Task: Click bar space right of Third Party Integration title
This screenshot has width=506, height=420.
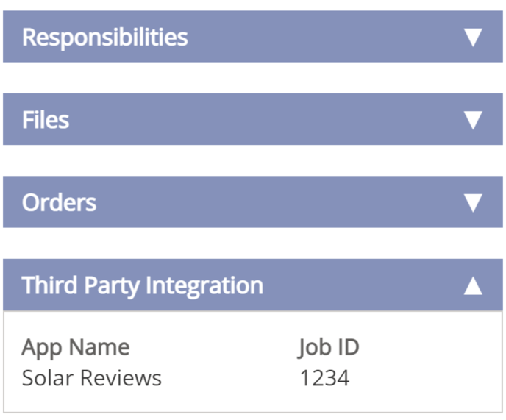Action: coord(360,285)
